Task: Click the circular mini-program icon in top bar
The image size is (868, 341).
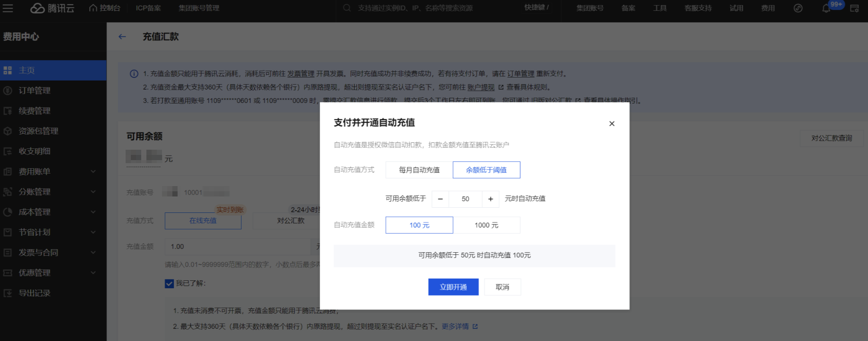Action: (x=798, y=8)
